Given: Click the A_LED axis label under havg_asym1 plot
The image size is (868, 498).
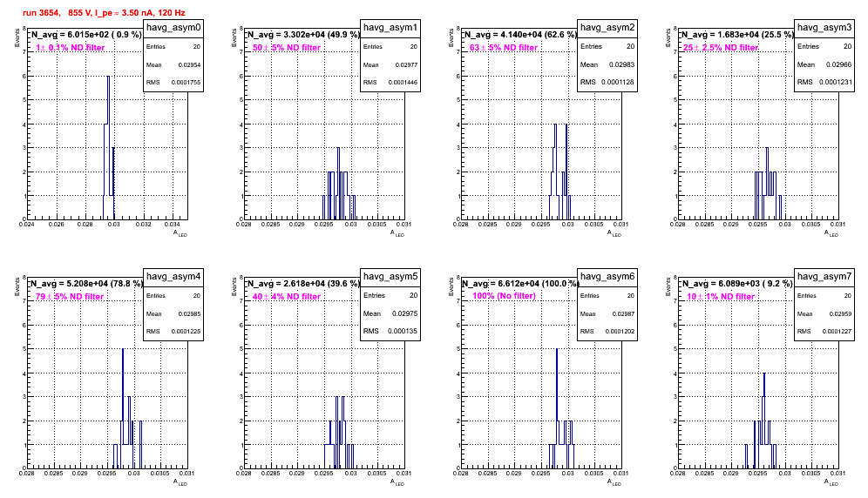Looking at the screenshot, I should [x=397, y=233].
